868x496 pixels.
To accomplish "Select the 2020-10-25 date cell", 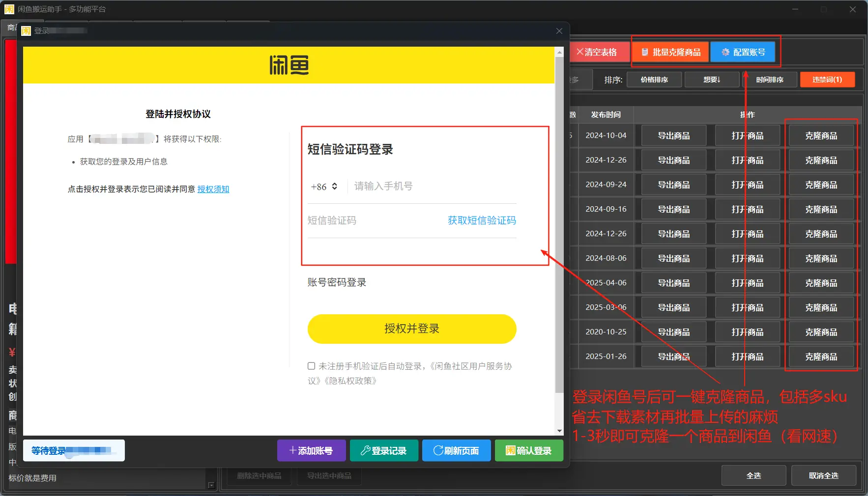I will [606, 332].
